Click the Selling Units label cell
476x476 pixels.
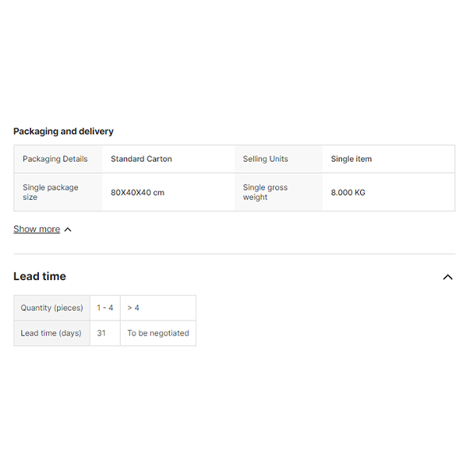[x=265, y=159]
